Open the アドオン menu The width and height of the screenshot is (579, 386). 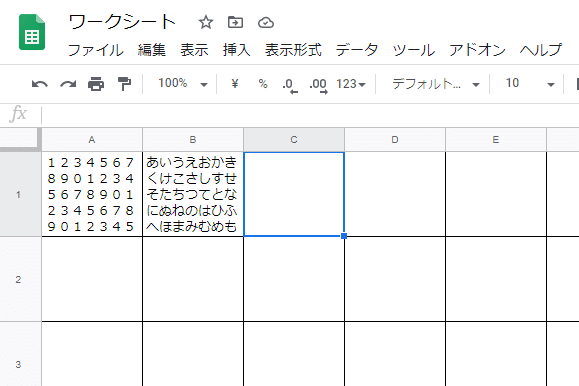pyautogui.click(x=477, y=50)
